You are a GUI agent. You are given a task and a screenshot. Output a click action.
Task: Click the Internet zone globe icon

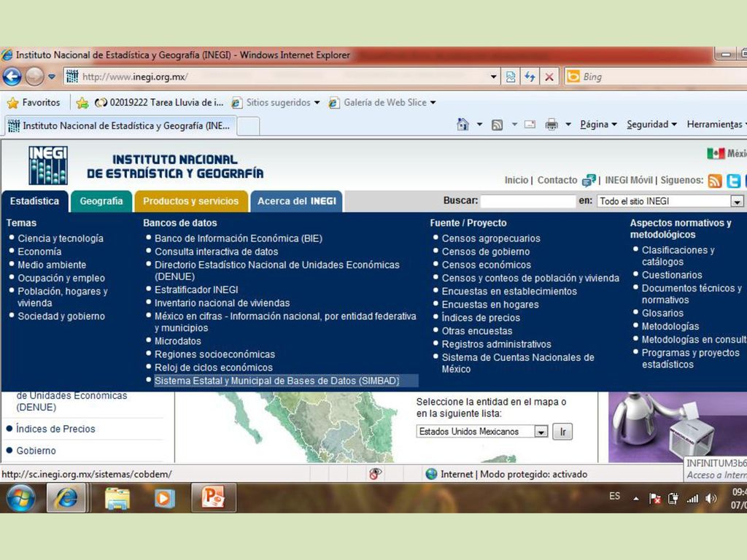[x=431, y=474]
